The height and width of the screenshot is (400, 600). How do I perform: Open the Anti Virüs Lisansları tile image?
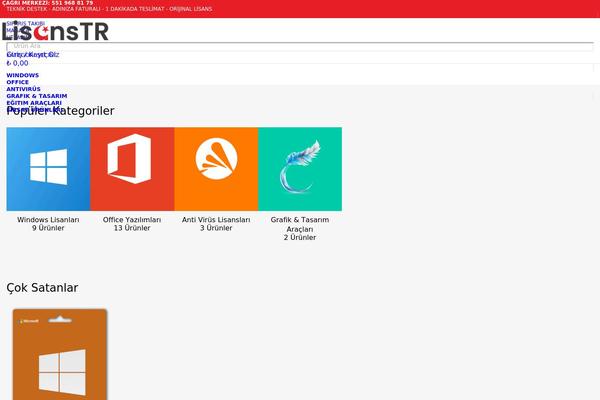tap(216, 169)
